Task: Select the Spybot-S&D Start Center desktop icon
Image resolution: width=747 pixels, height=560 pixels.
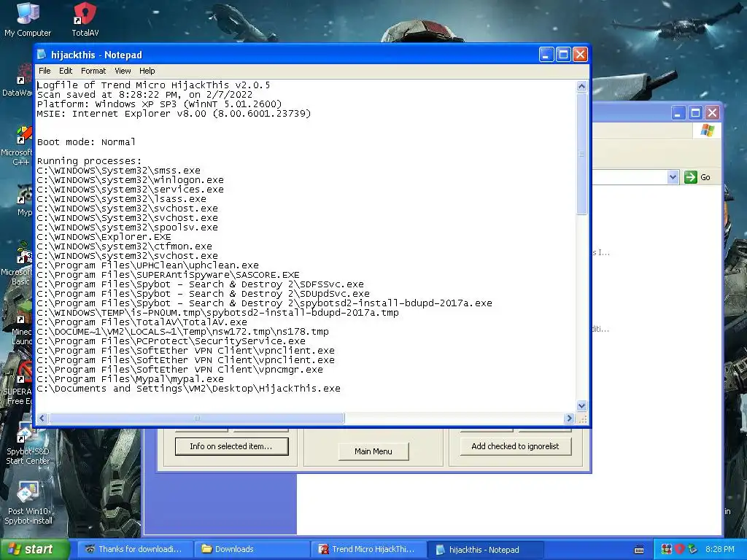Action: (x=28, y=443)
